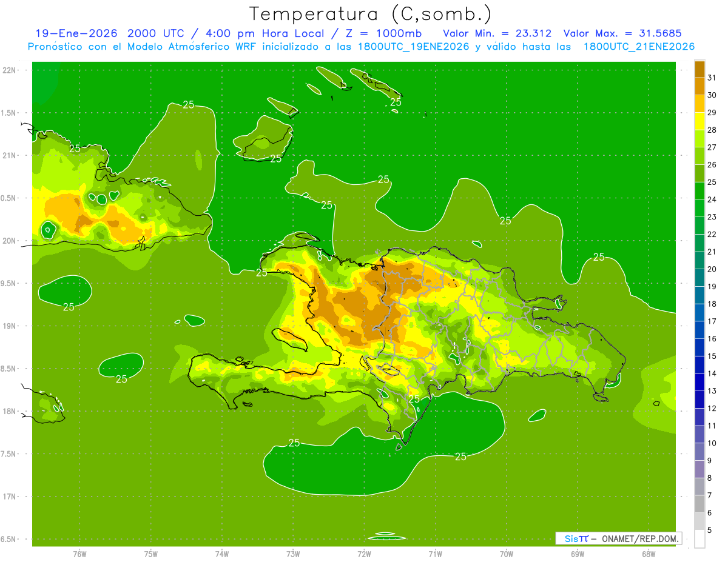Click the "31" label on the color scale
The height and width of the screenshot is (562, 728).
tap(712, 78)
